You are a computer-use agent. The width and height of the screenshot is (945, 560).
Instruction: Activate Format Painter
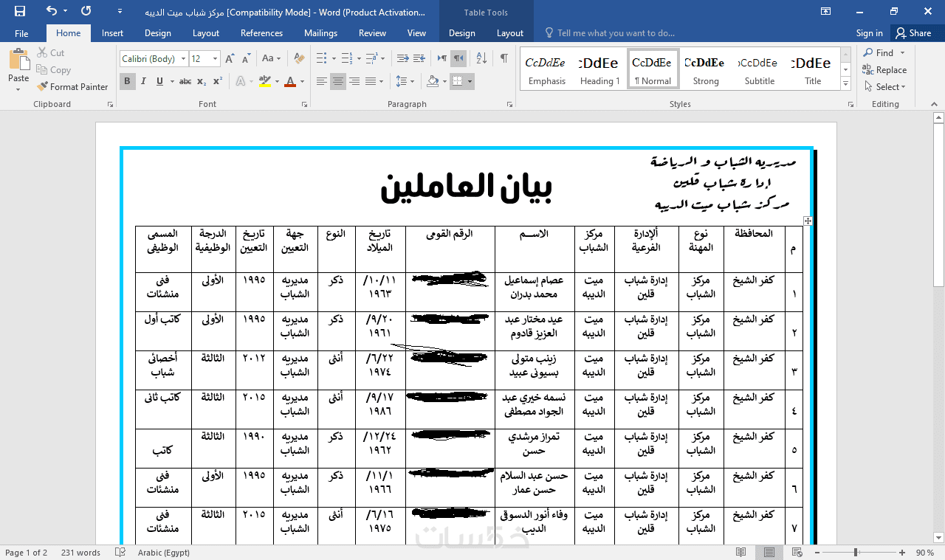point(72,86)
